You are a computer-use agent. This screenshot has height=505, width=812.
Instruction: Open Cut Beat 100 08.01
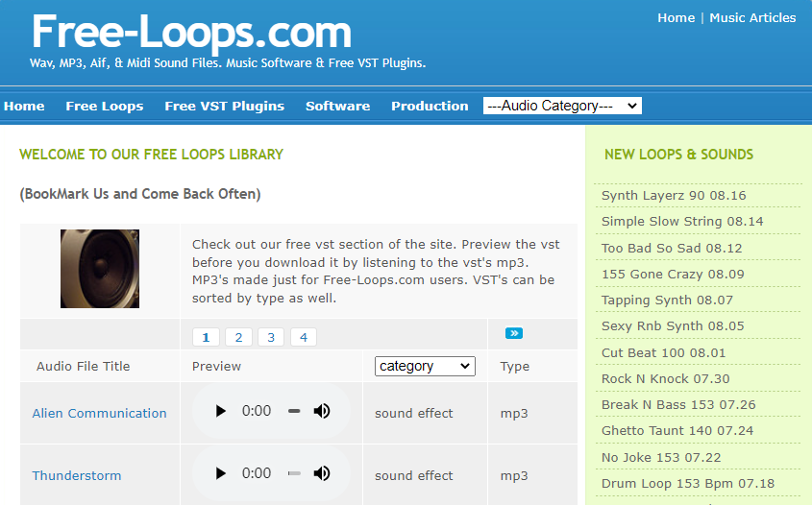coord(663,353)
